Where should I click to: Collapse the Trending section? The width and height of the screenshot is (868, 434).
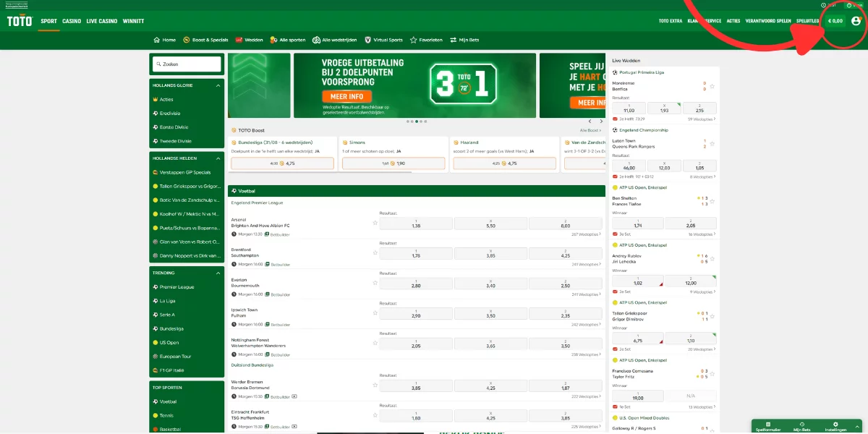coord(218,273)
